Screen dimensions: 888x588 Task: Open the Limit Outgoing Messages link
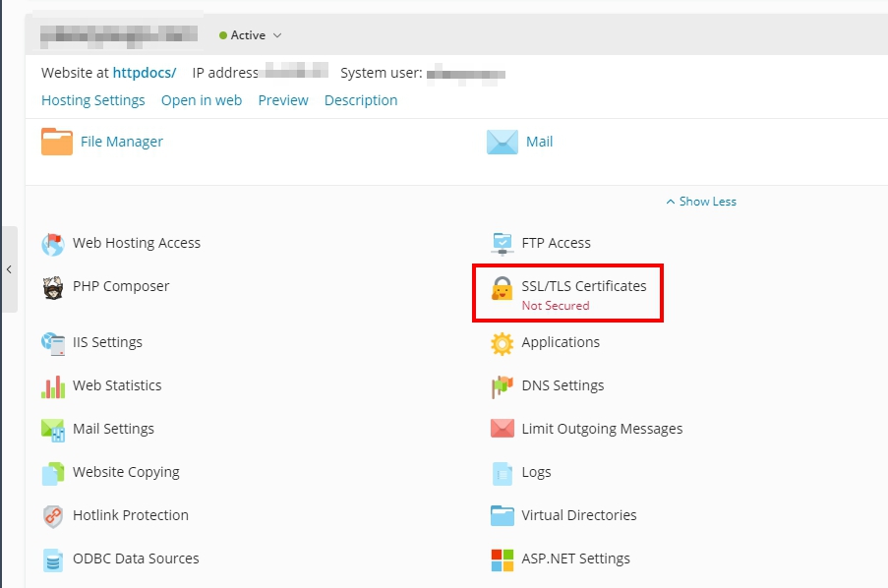point(602,429)
